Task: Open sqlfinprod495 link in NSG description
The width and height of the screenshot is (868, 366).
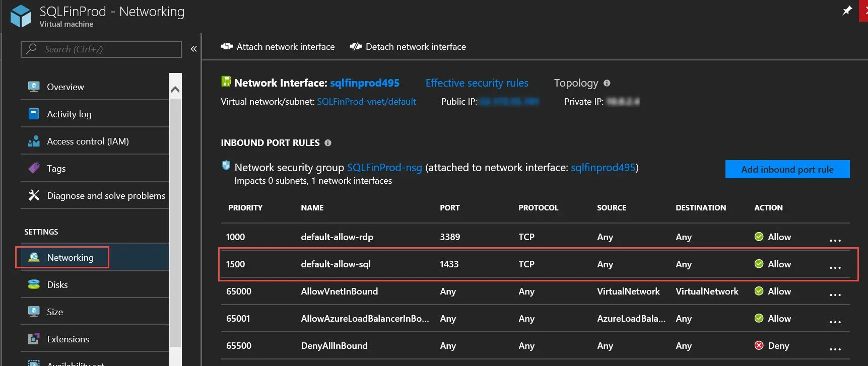Action: pyautogui.click(x=603, y=168)
